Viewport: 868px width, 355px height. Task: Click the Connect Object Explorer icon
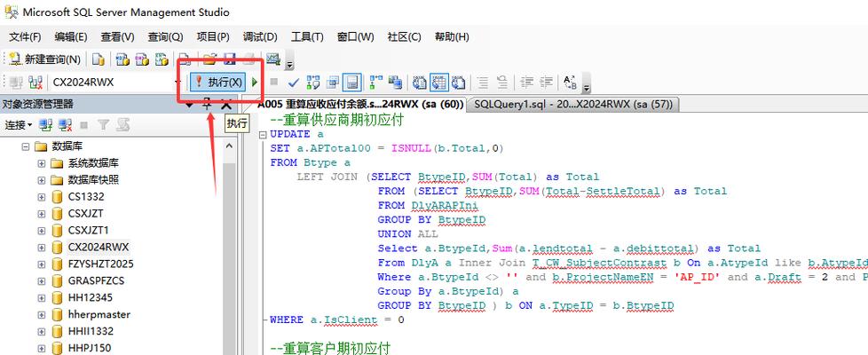tap(45, 126)
